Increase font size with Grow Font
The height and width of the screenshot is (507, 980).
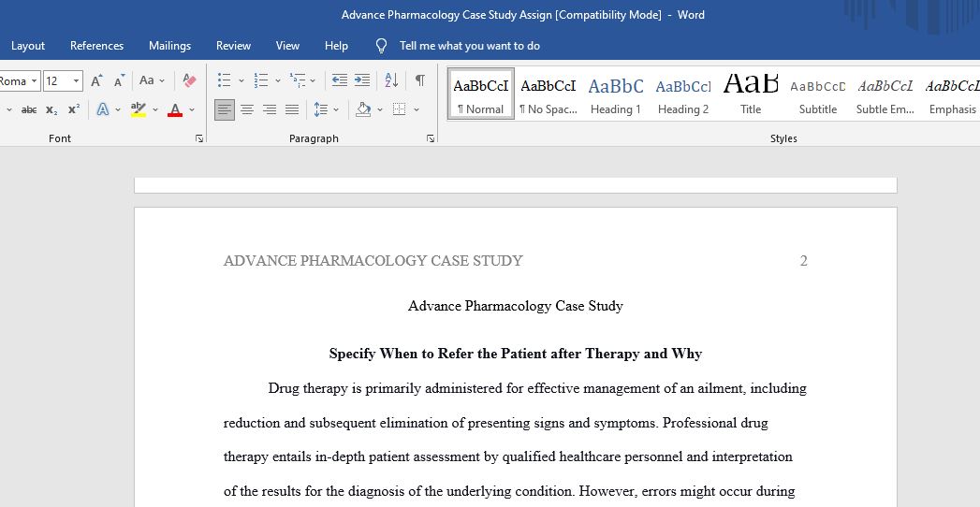pyautogui.click(x=96, y=80)
